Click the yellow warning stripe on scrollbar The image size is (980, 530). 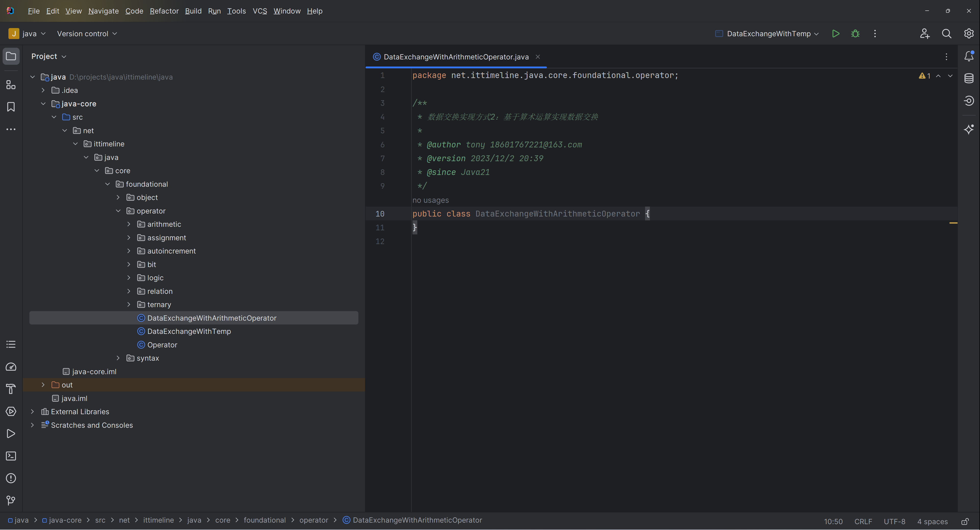(953, 223)
